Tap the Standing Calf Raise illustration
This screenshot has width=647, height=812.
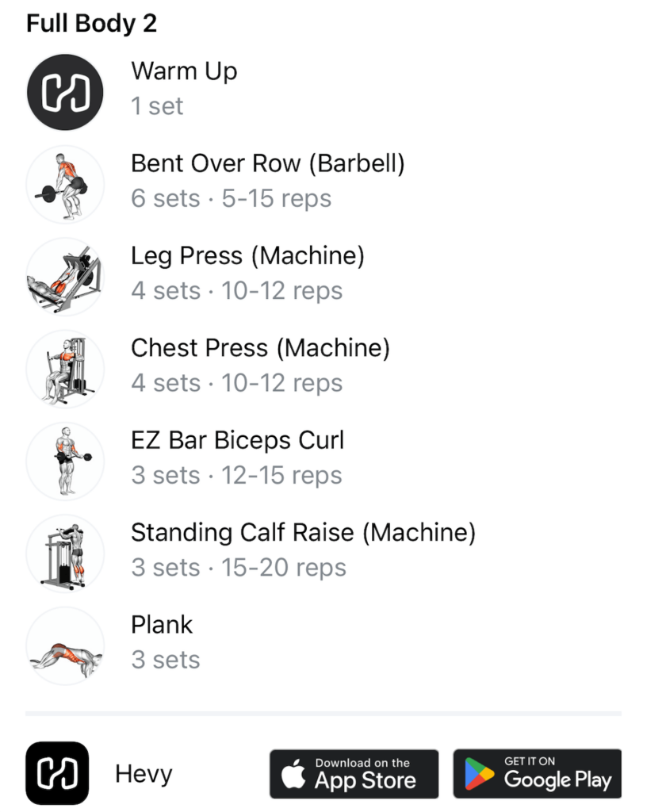coord(65,553)
